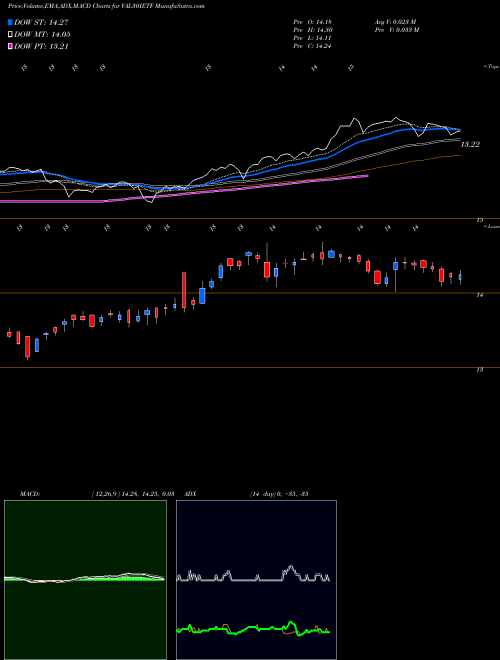
Task: Click the white DOW MT legend swatch
Action: (x=10, y=35)
